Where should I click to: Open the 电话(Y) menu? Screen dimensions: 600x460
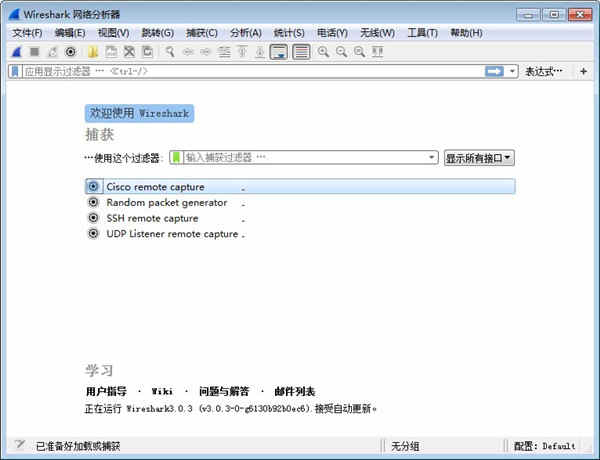pos(332,33)
